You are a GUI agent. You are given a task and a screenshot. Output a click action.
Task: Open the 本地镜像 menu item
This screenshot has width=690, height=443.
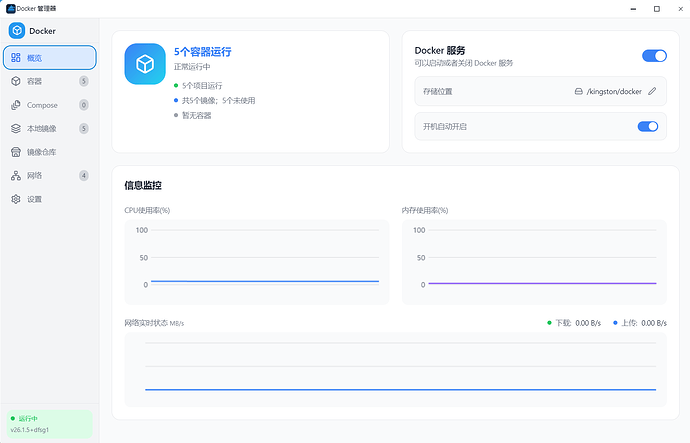tap(50, 128)
